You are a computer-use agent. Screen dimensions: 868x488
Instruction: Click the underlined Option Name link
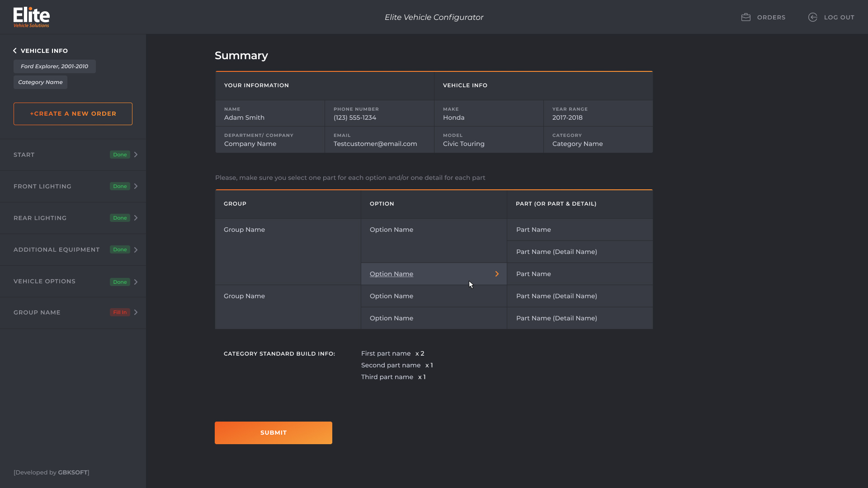(x=392, y=274)
